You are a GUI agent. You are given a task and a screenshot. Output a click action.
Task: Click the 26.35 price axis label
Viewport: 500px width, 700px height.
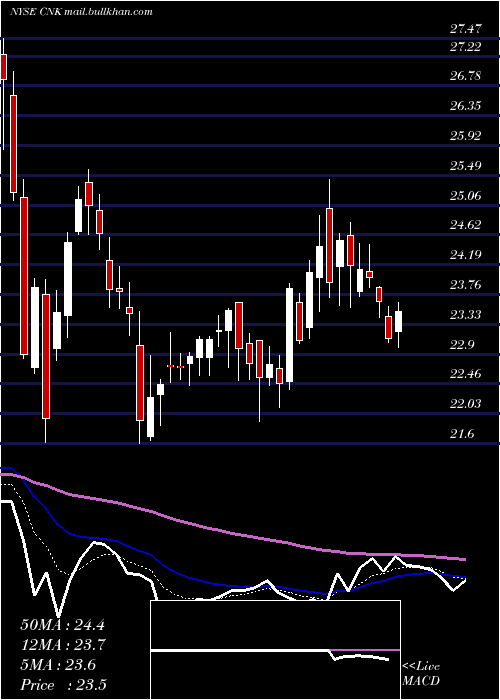(x=466, y=106)
